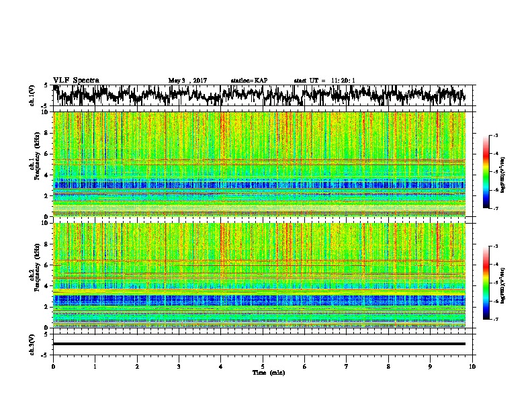The image size is (532, 411).
Task: Click the "5" tick on ch.1(V) axis
Action: [x=46, y=85]
